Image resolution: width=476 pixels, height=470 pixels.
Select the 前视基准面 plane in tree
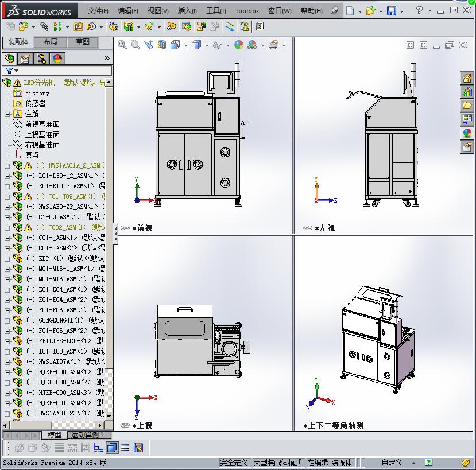pos(42,124)
